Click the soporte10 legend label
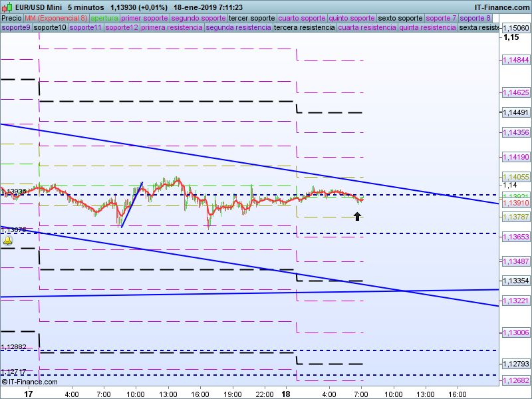 coord(50,28)
